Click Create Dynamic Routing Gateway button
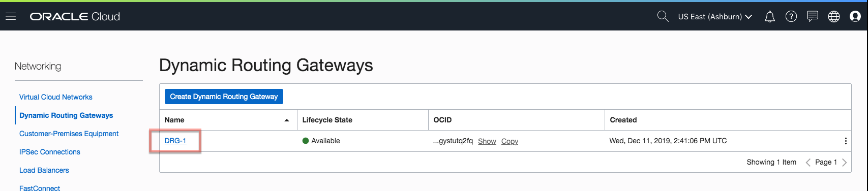 (x=224, y=97)
